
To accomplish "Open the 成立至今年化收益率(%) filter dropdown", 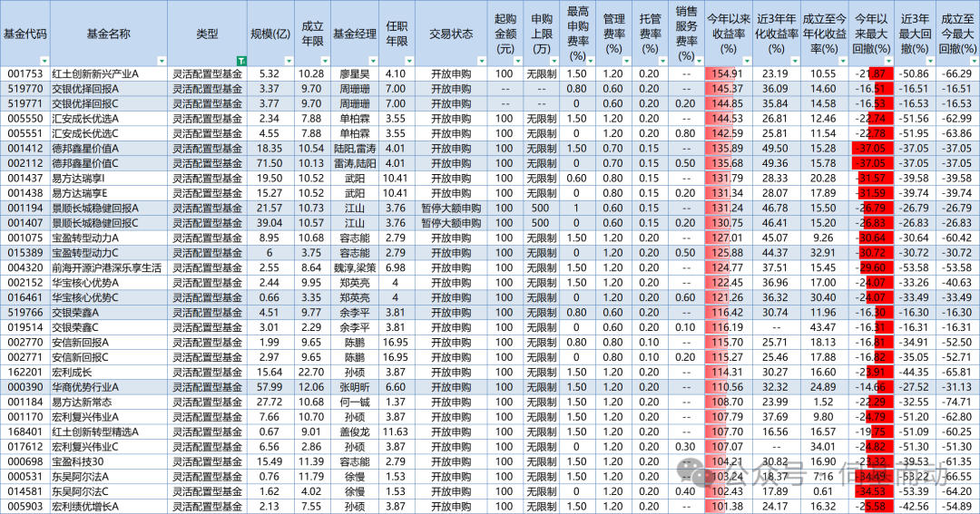I will click(x=842, y=62).
